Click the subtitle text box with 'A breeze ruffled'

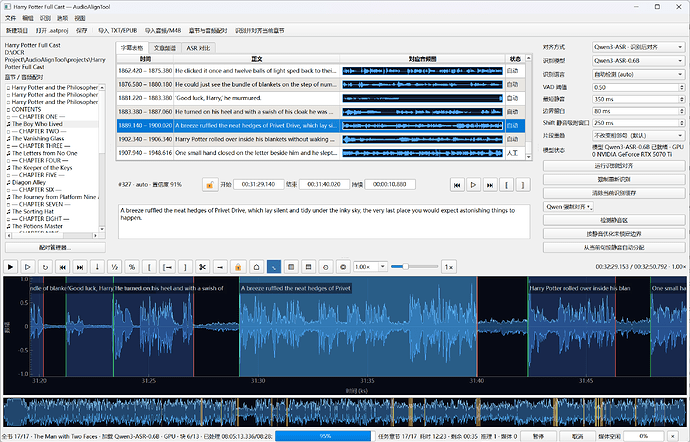(324, 221)
